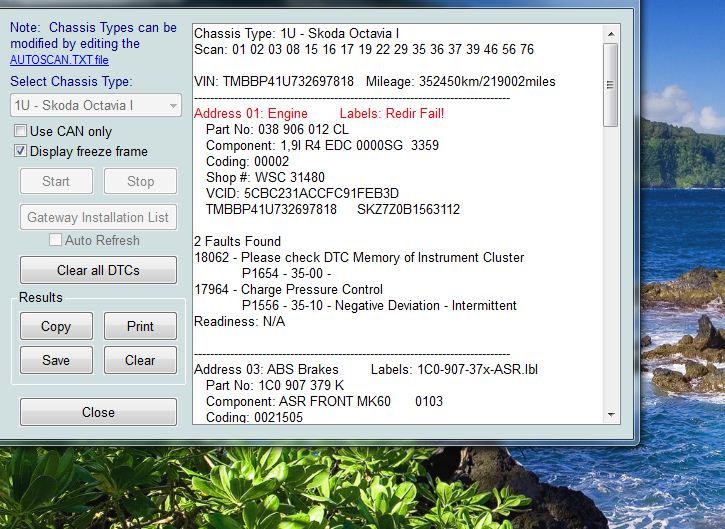725x529 pixels.
Task: Click the 'Coding: 00002' line
Action: [x=247, y=162]
